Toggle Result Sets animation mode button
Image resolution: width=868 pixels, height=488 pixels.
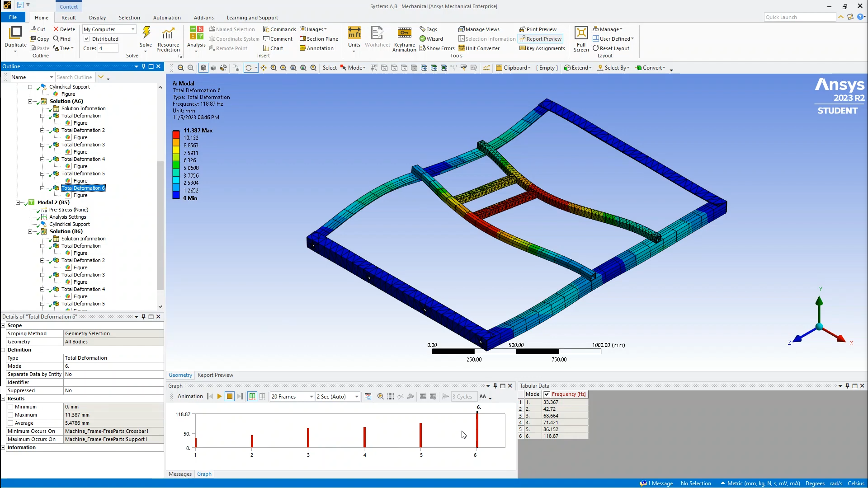262,397
